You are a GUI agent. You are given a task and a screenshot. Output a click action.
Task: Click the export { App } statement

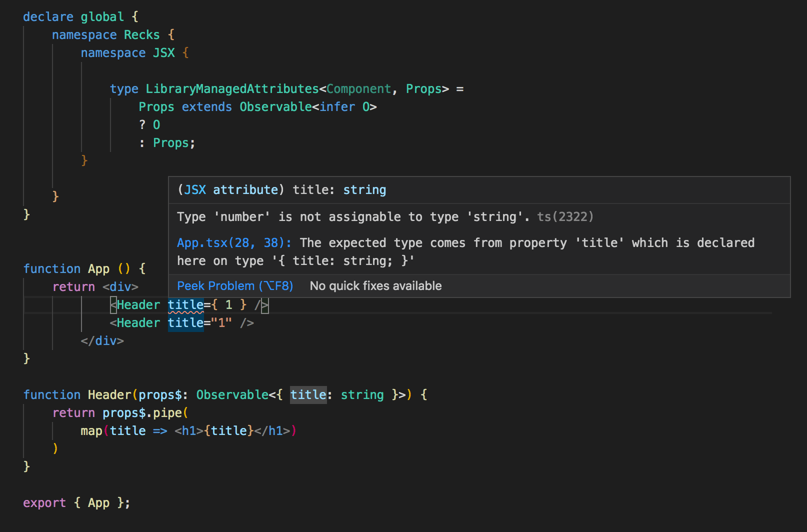[x=76, y=502]
